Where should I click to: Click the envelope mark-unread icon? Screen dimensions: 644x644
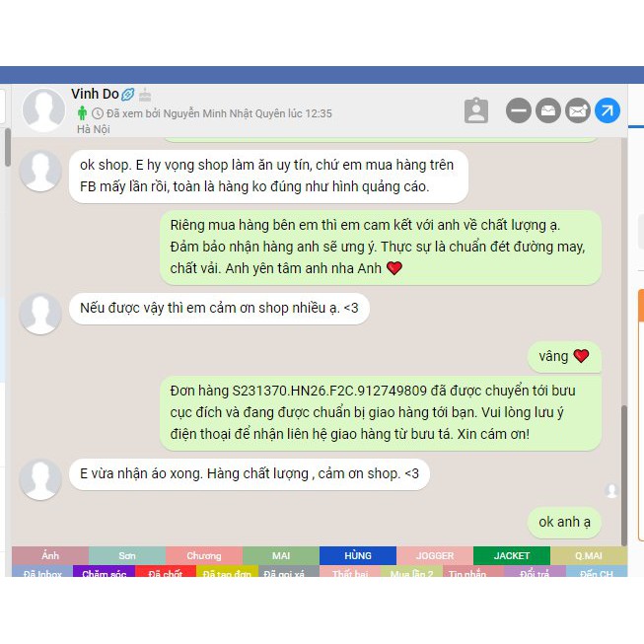[x=578, y=110]
